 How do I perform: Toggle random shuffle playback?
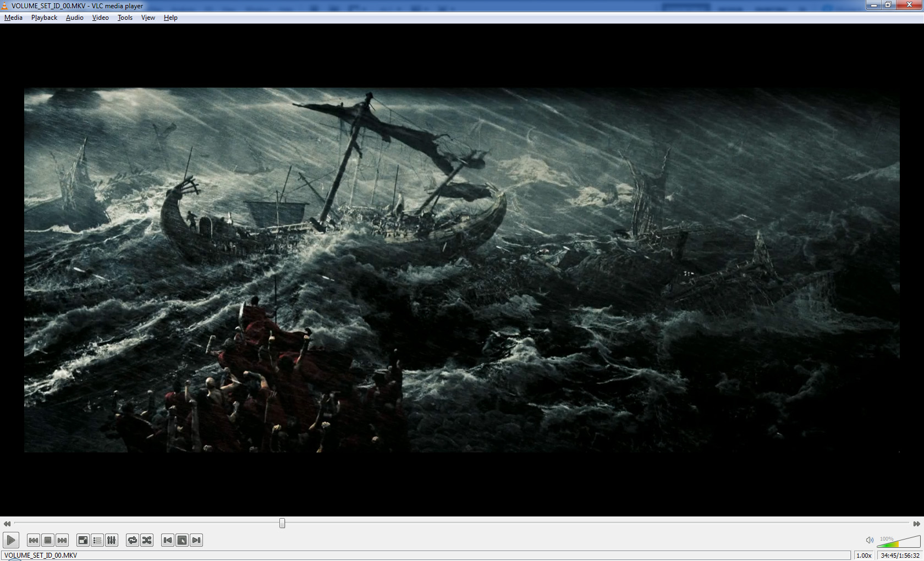[147, 540]
